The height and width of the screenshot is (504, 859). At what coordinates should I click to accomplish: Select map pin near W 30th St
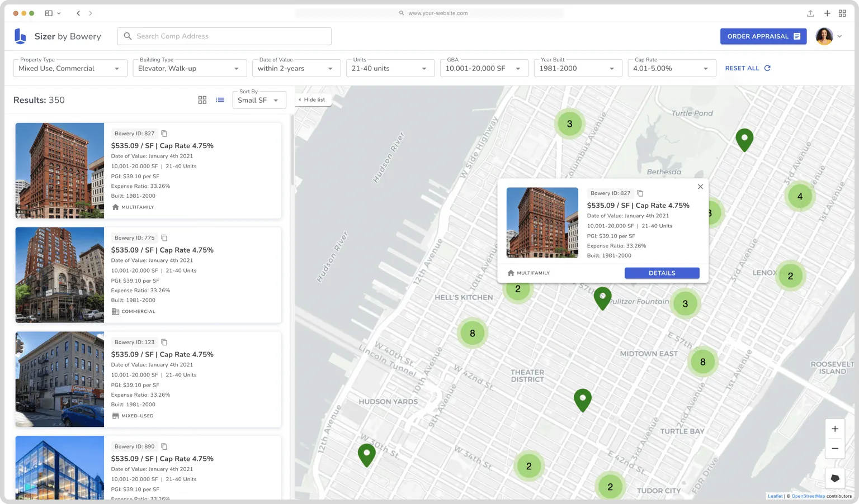click(x=366, y=455)
